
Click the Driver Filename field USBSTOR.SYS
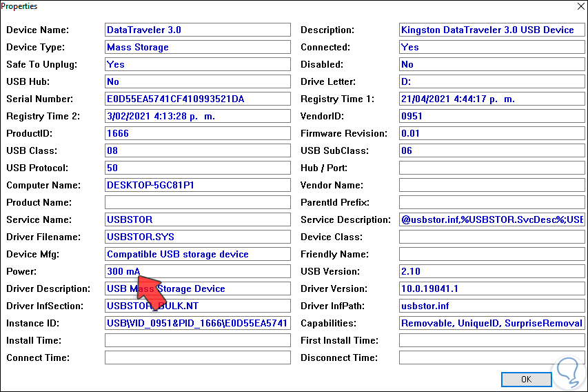click(198, 237)
